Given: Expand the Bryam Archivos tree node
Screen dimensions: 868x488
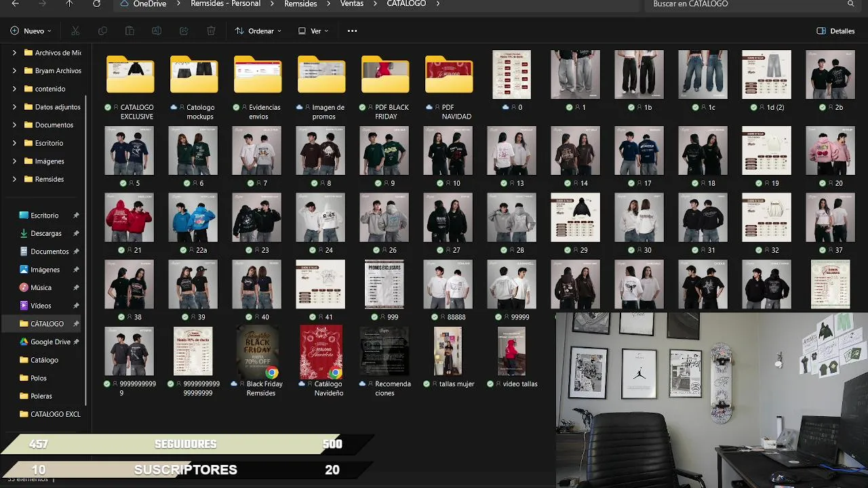Looking at the screenshot, I should point(15,70).
